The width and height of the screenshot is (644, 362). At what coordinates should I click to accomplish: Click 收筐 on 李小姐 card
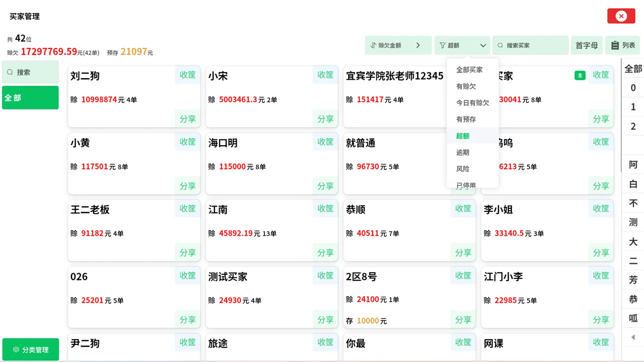601,208
